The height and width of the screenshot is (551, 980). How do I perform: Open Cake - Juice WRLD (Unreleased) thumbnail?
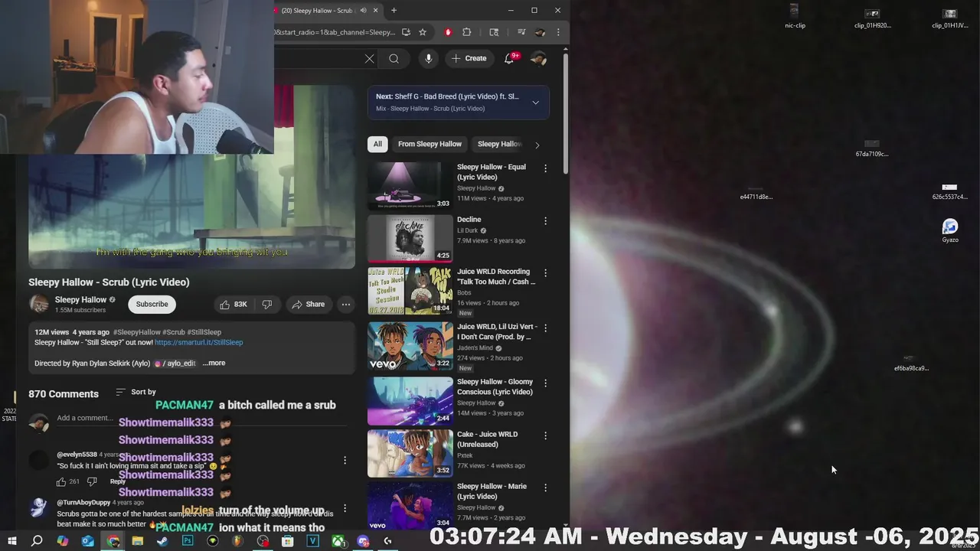click(410, 453)
